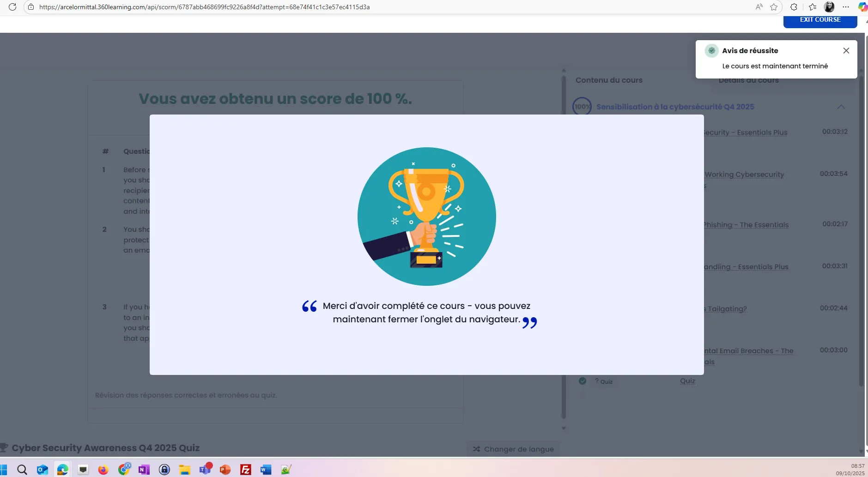Reload the page with the refresh icon
The image size is (868, 477).
pyautogui.click(x=12, y=7)
